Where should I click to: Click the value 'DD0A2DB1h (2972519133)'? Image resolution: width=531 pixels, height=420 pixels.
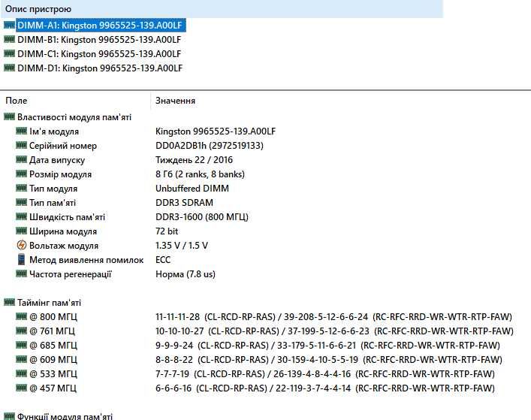coord(210,146)
